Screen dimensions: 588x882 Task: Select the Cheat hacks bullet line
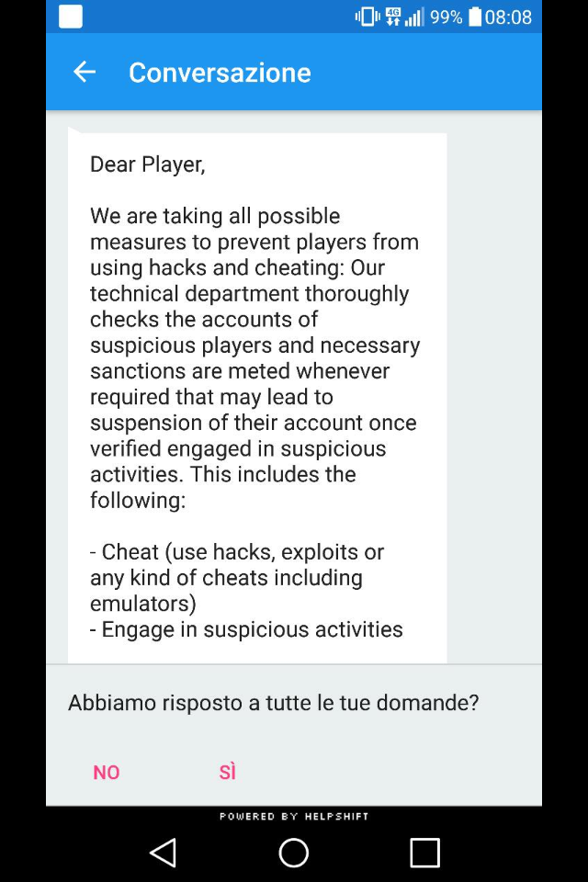[x=237, y=578]
